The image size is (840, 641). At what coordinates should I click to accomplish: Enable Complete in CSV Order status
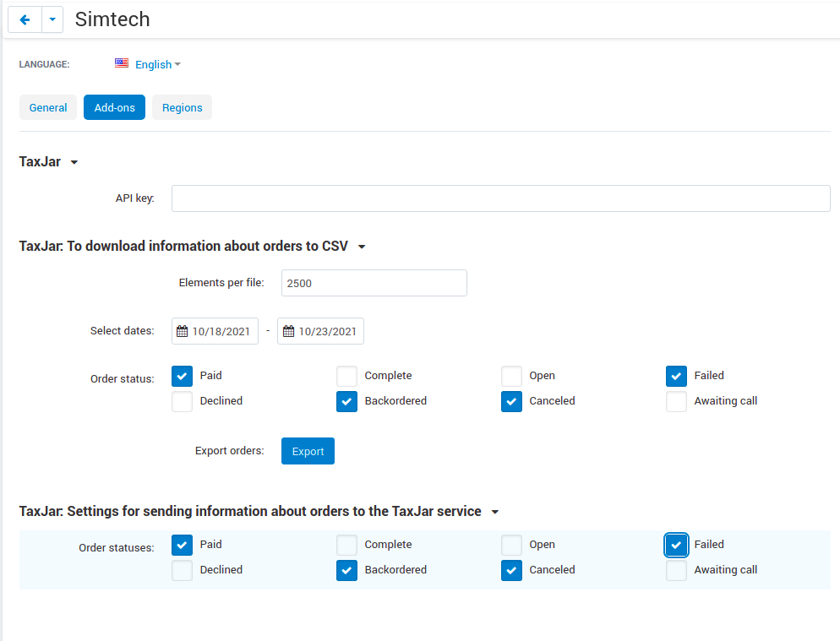pyautogui.click(x=346, y=376)
